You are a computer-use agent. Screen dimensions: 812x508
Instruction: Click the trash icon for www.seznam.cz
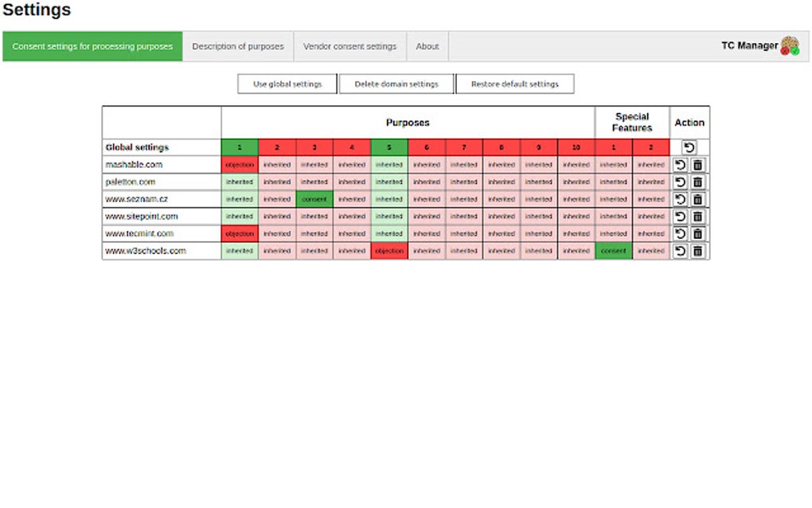[698, 199]
